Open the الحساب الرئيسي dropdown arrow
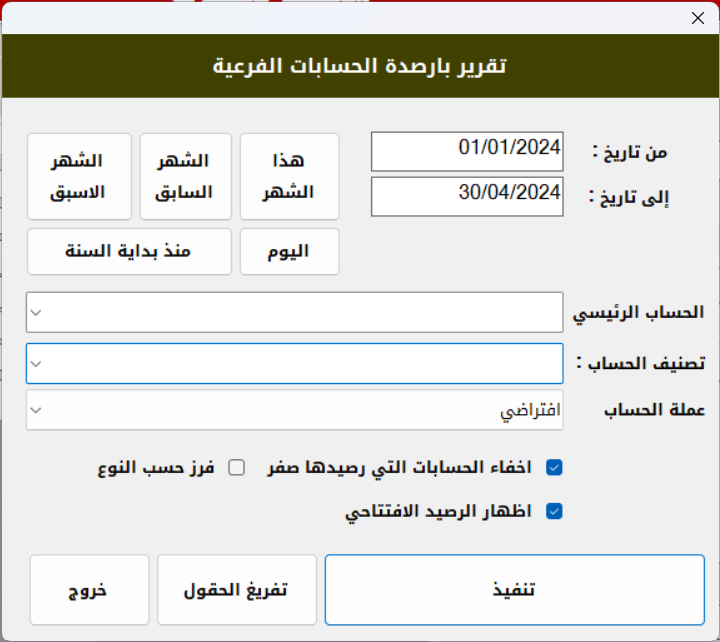The width and height of the screenshot is (720, 642). 36,312
